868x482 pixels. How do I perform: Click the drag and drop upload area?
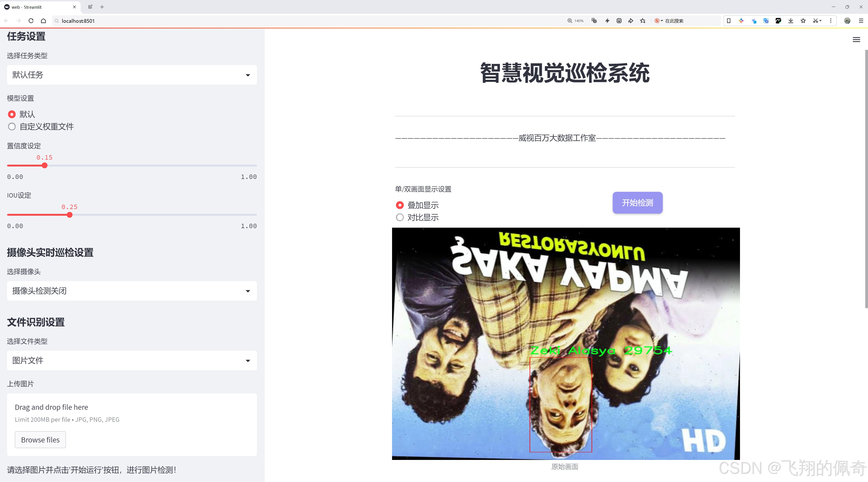point(132,425)
